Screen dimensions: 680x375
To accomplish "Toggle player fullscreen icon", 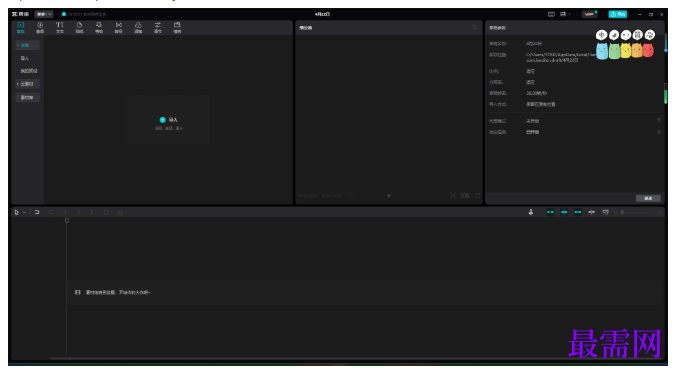I will coord(477,196).
